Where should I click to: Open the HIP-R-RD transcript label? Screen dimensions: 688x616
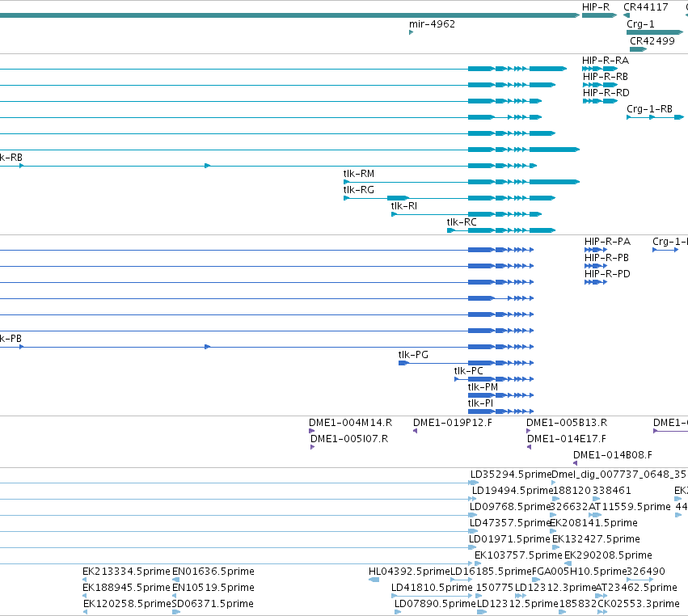(606, 93)
